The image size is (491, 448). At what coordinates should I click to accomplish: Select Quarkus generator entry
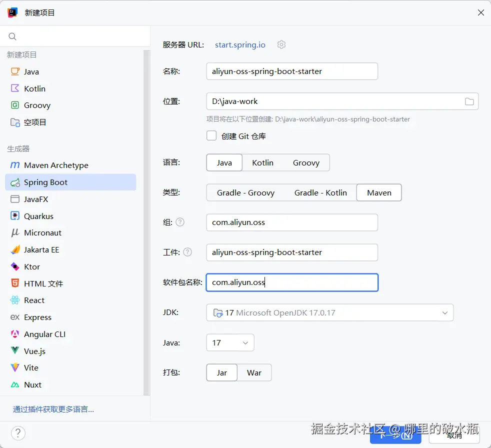pos(71,216)
